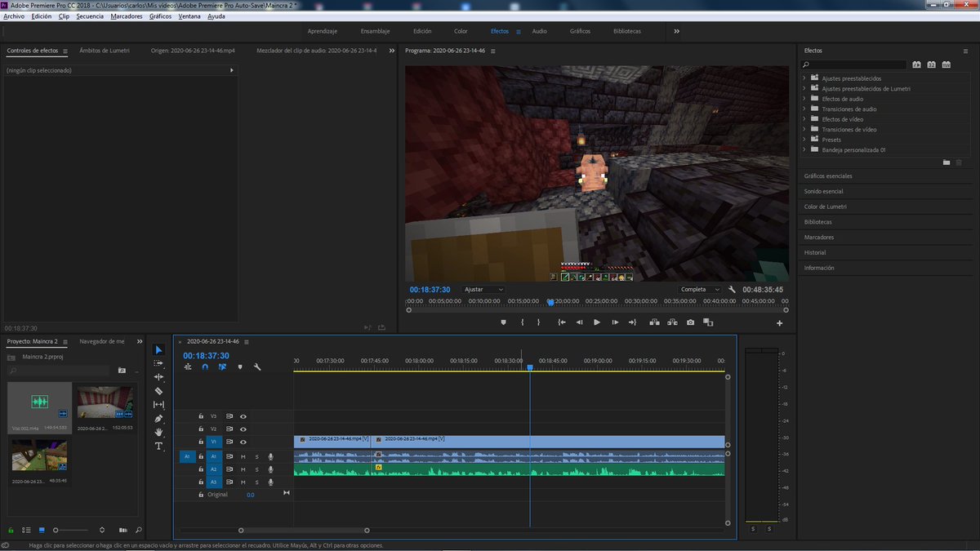
Task: Expand the Efectos de audio folder
Action: 804,99
